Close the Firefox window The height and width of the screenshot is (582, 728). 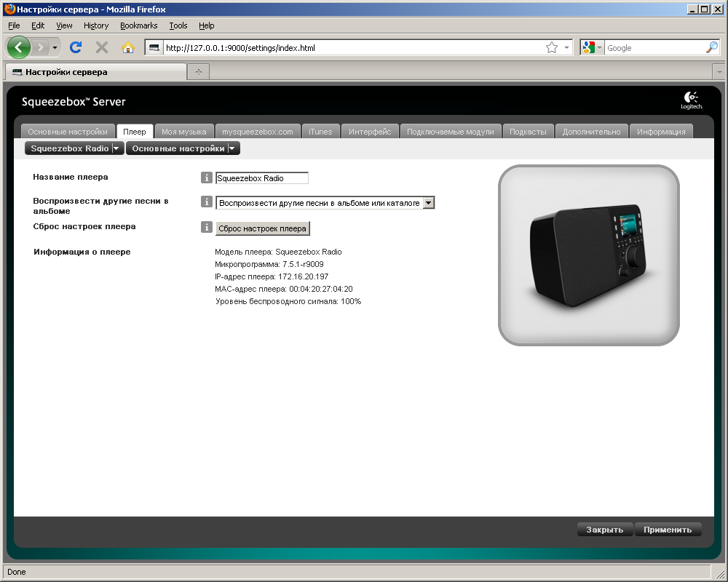[718, 9]
